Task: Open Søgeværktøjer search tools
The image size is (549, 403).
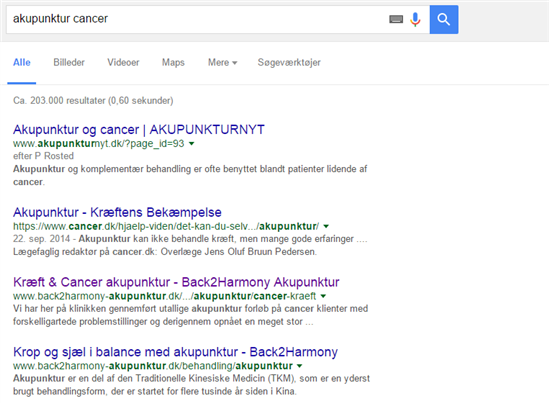Action: pos(289,62)
